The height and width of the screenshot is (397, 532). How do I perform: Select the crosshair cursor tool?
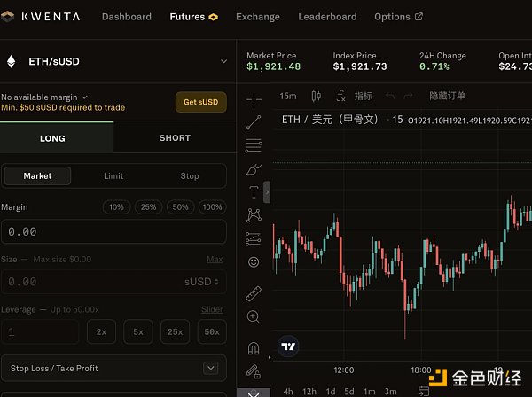coord(254,98)
